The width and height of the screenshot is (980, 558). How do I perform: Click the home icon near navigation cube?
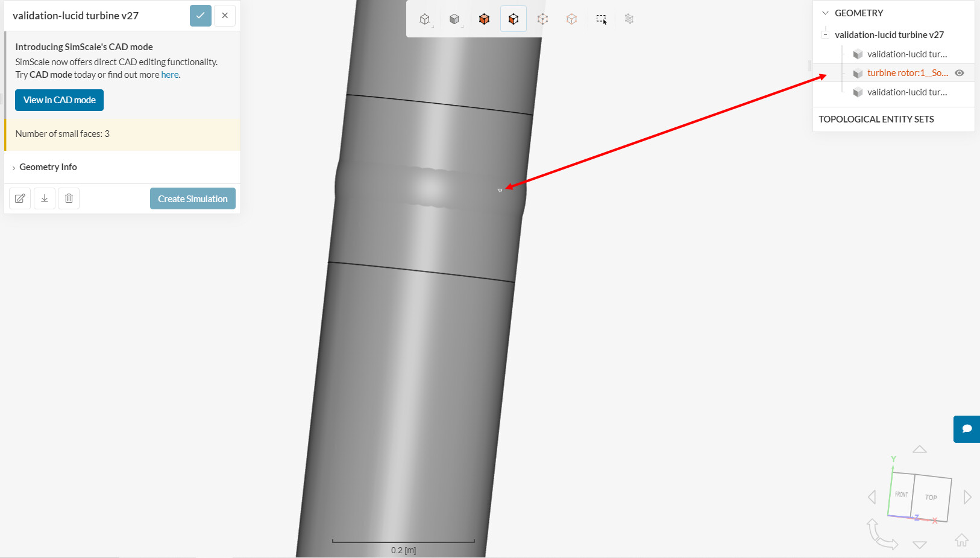[x=961, y=541]
